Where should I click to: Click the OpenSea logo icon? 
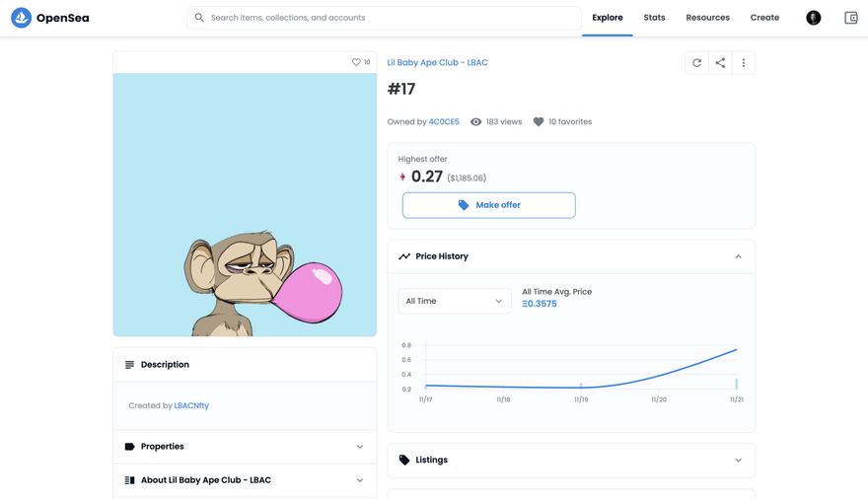21,18
